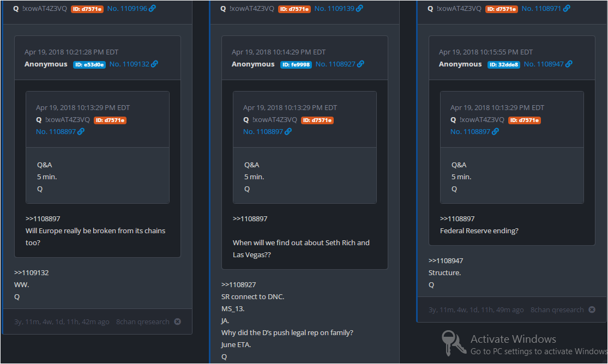The height and width of the screenshot is (364, 608).
Task: Click timestamp 3y, 11m, 4w, 1d, 11h, 42m ago
Action: 62,321
